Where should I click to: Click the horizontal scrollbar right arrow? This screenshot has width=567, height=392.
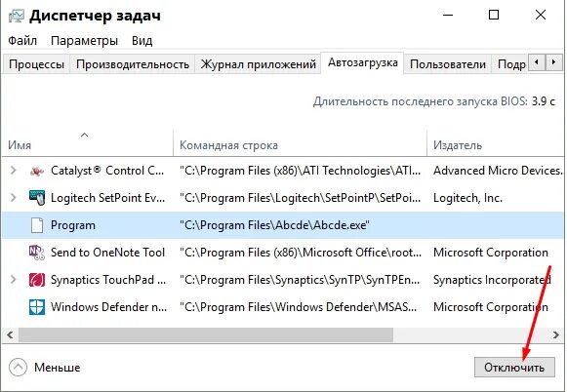[x=556, y=334]
